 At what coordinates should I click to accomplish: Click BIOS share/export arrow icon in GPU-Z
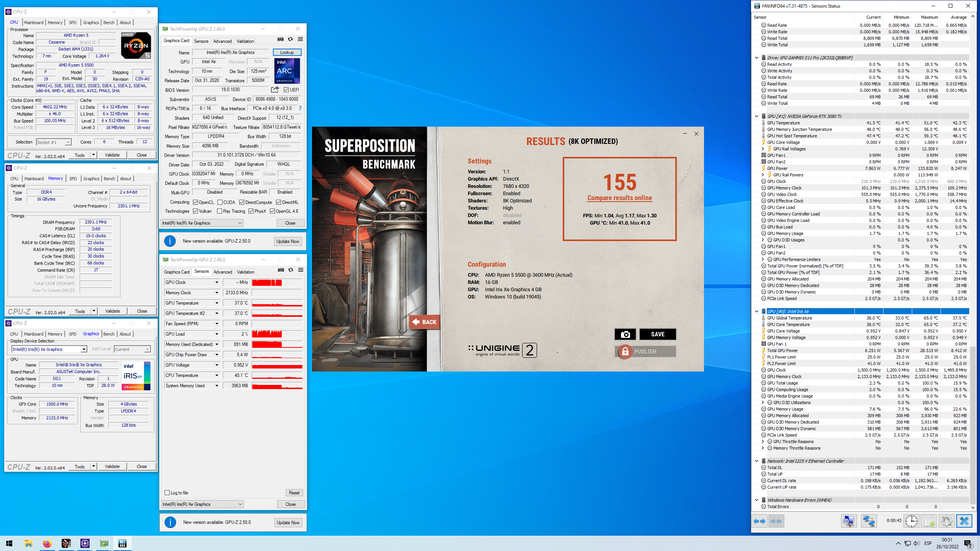(x=275, y=90)
